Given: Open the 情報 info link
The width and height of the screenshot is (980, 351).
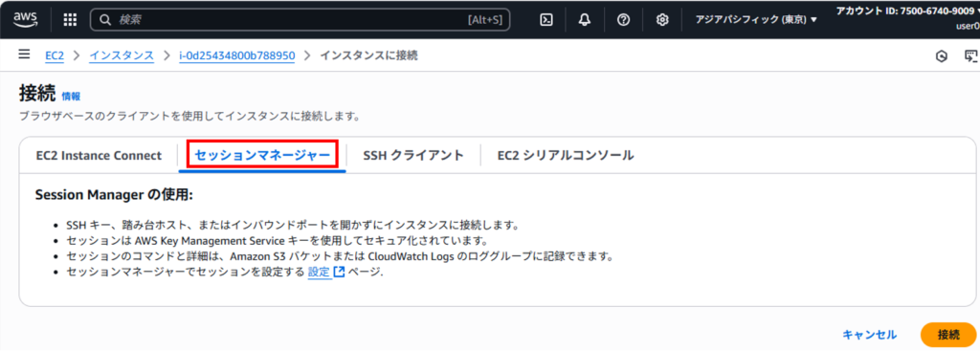Looking at the screenshot, I should (x=71, y=97).
